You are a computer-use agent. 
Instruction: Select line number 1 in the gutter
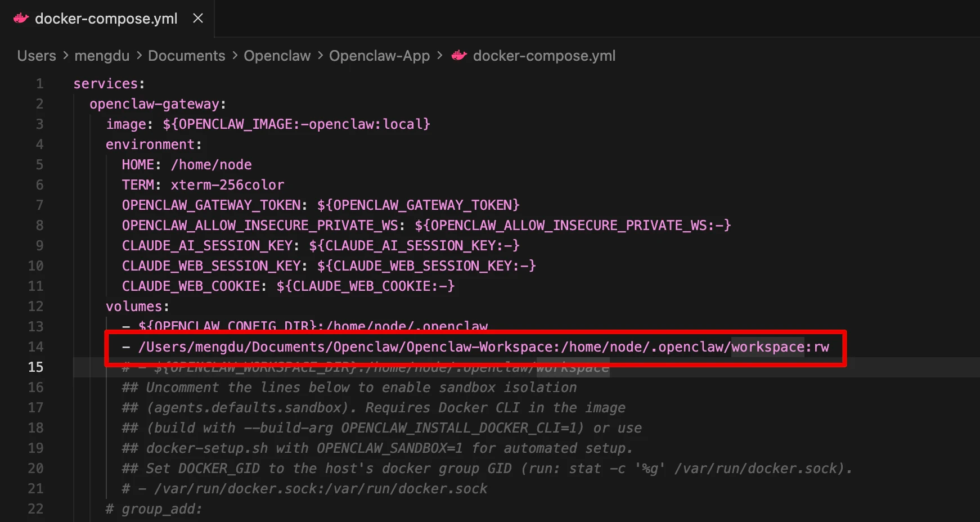coord(39,84)
